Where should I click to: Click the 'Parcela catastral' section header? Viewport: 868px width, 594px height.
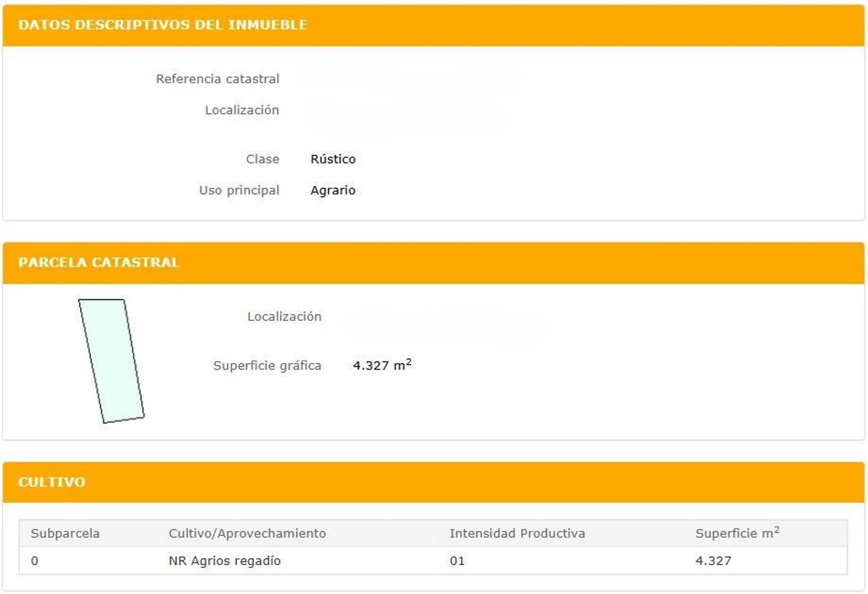coord(99,263)
